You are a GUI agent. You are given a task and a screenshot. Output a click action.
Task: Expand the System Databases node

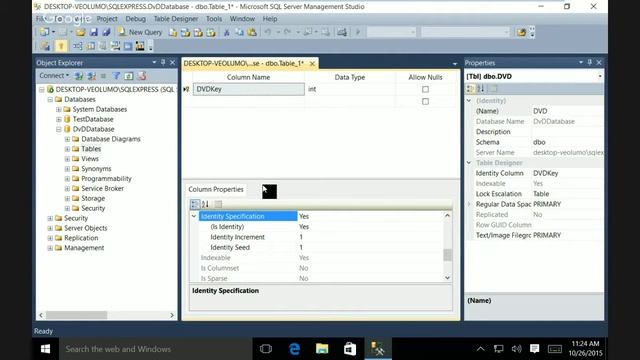click(59, 109)
